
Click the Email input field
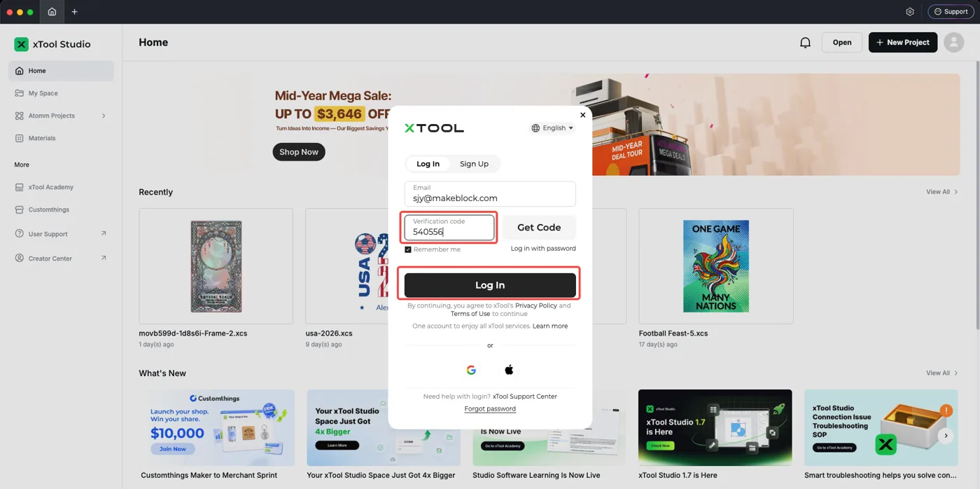pyautogui.click(x=490, y=194)
